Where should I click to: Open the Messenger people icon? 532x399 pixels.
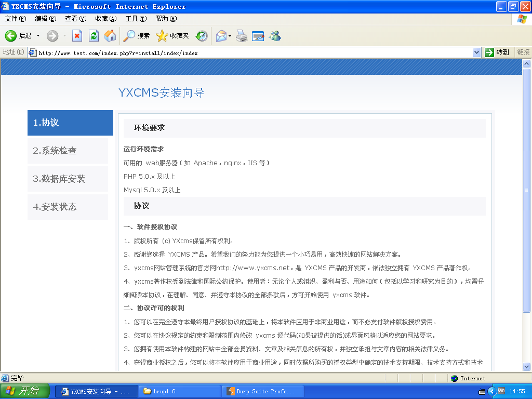pyautogui.click(x=275, y=36)
